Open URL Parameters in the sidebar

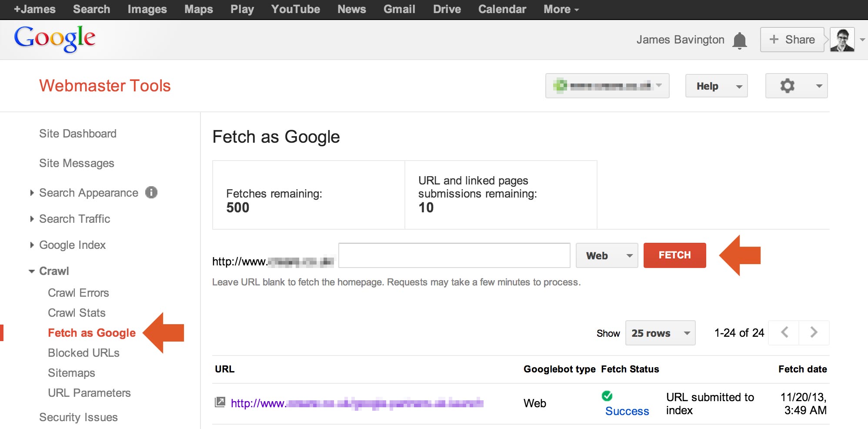point(89,393)
